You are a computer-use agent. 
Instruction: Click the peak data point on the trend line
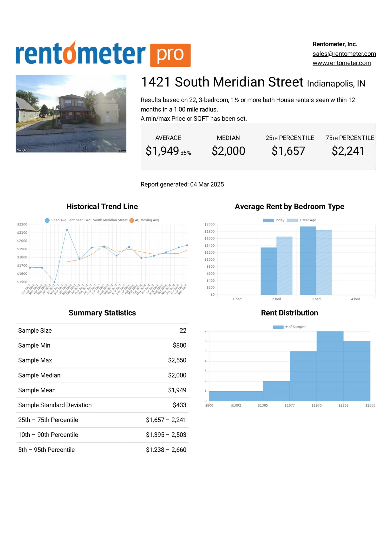pos(67,230)
